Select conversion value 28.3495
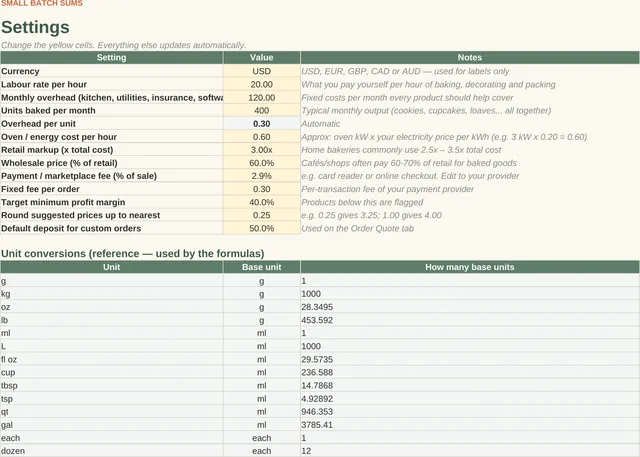 pyautogui.click(x=470, y=307)
